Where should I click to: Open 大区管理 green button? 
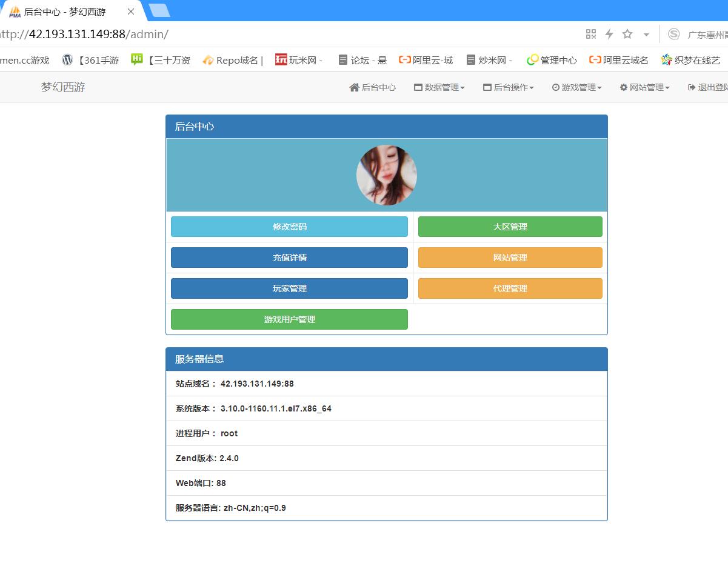[510, 227]
